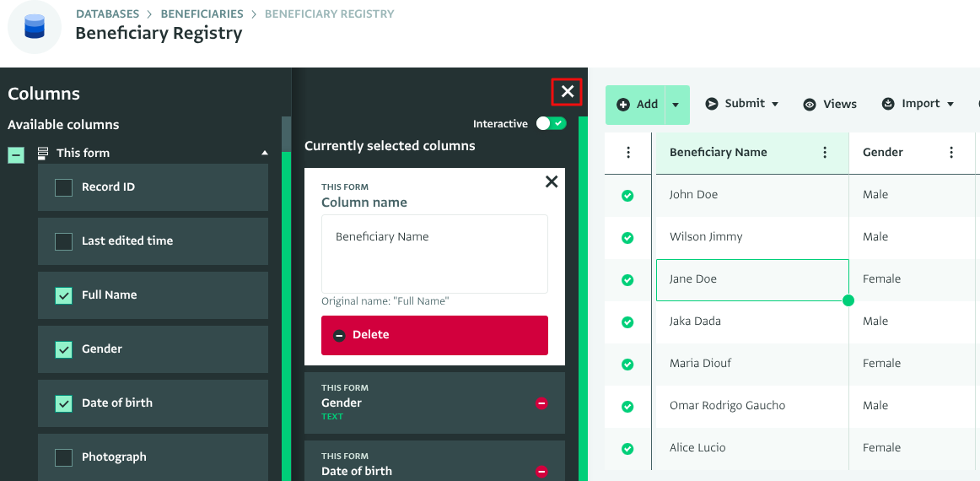Open the Views menu
980x481 pixels.
(830, 105)
